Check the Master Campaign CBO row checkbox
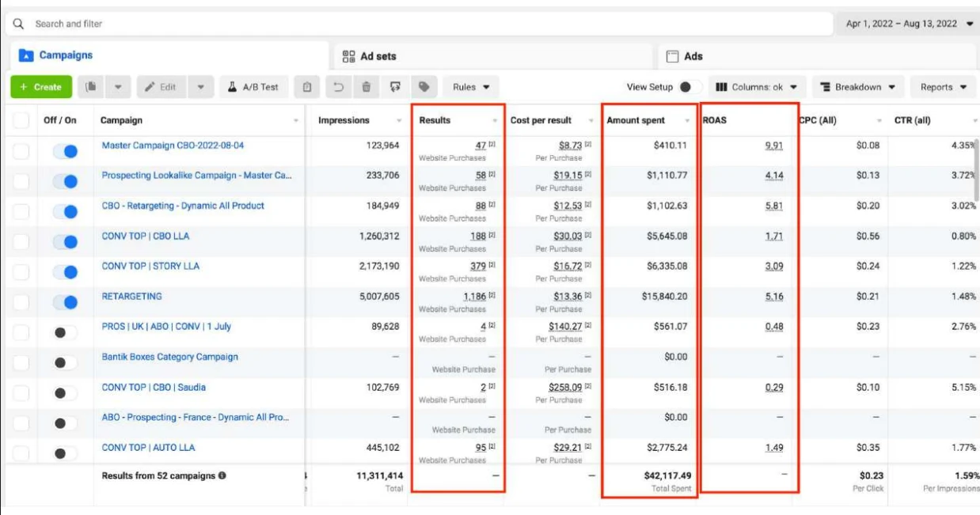Viewport: 980px width, 515px height. 21,151
